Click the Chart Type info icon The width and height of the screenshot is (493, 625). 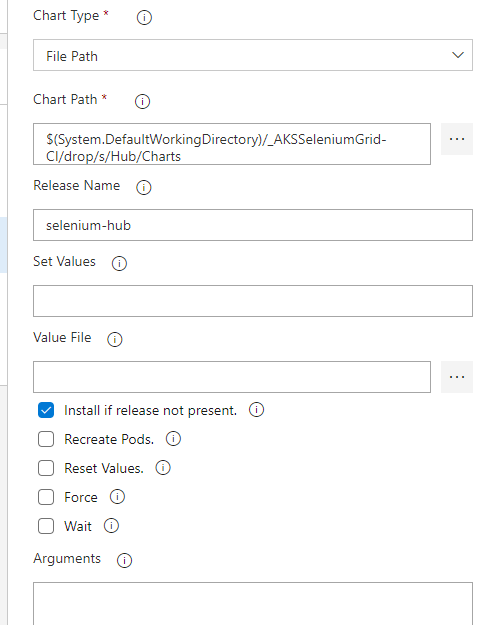coord(144,17)
